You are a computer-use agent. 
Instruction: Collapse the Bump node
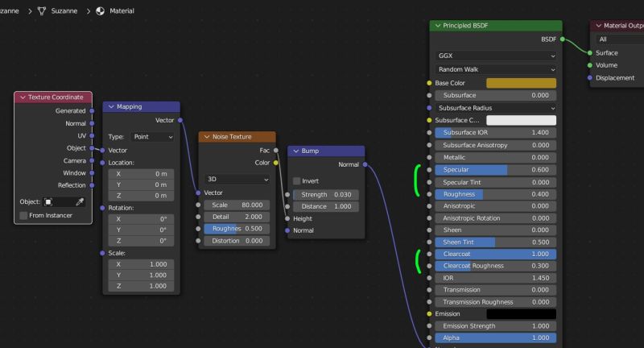[296, 151]
